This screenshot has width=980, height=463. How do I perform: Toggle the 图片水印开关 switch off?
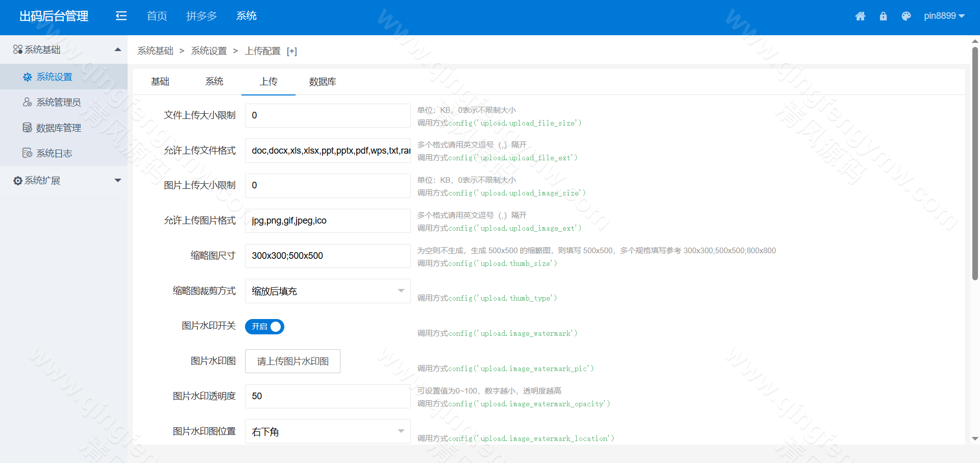[x=264, y=327]
